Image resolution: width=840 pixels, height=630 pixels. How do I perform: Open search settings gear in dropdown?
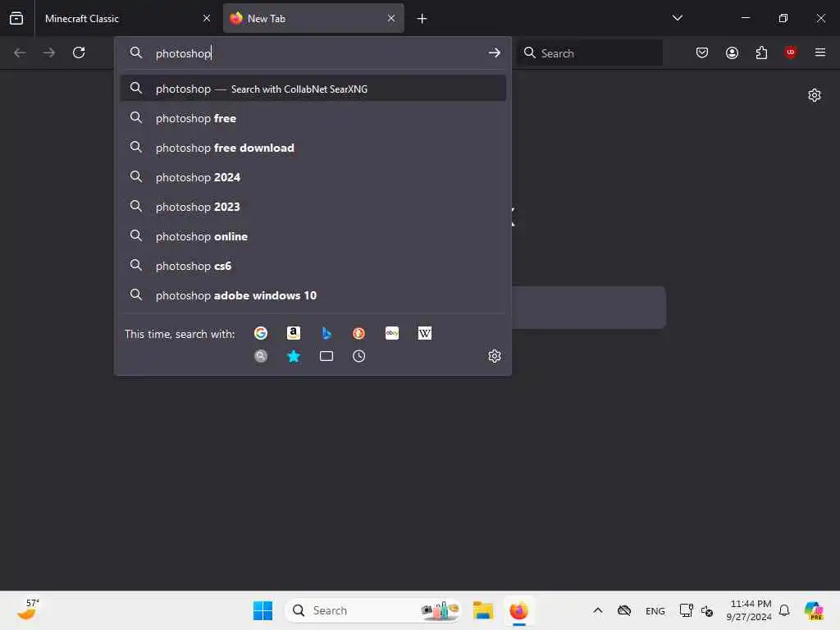(x=495, y=356)
